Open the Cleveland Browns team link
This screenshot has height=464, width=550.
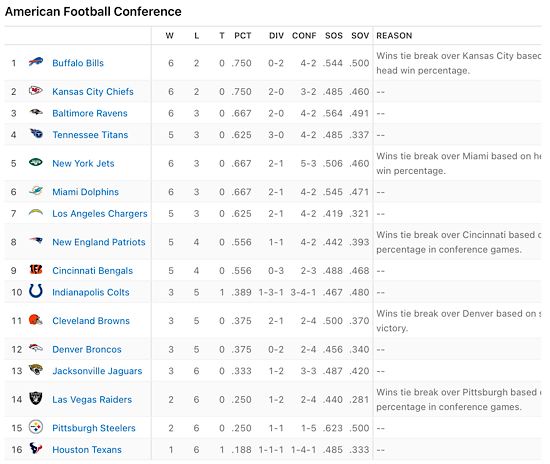(91, 321)
